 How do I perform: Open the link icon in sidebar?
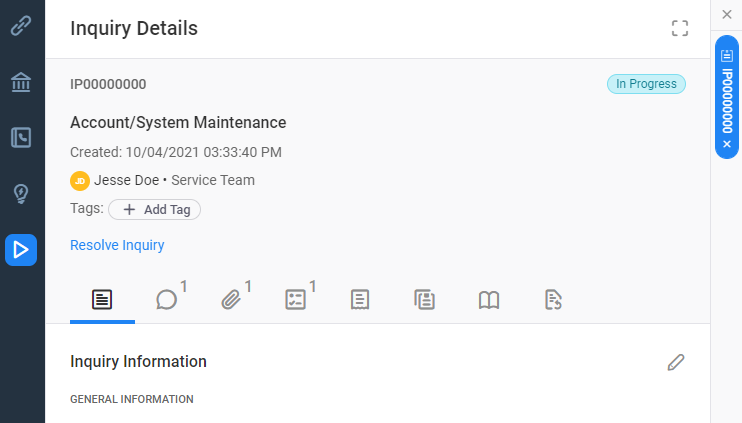(x=21, y=26)
